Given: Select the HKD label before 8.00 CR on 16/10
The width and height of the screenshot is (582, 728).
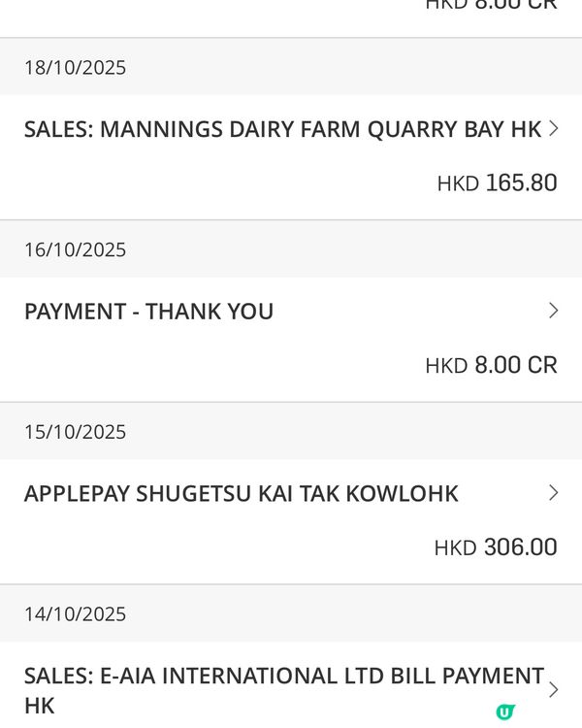Looking at the screenshot, I should [x=446, y=366].
